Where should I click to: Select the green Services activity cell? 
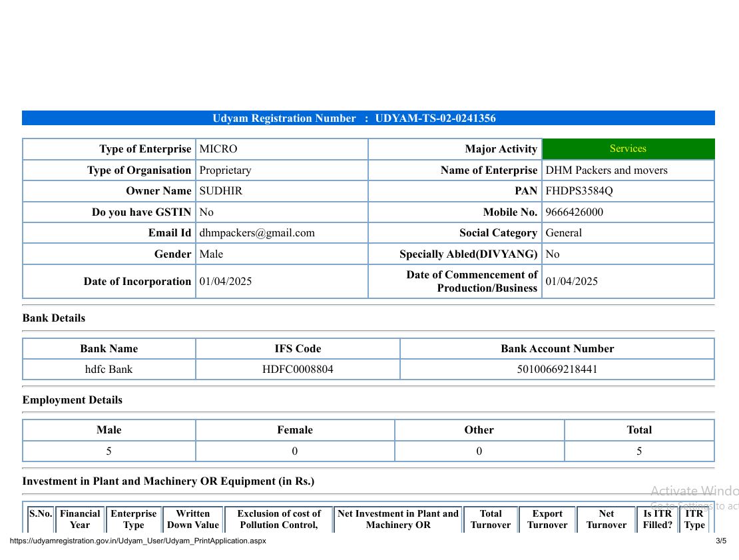click(628, 148)
